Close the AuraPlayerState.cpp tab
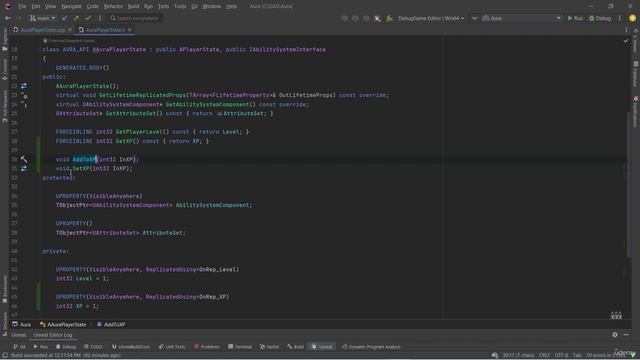Viewport: 640px width, 360px height. point(70,30)
